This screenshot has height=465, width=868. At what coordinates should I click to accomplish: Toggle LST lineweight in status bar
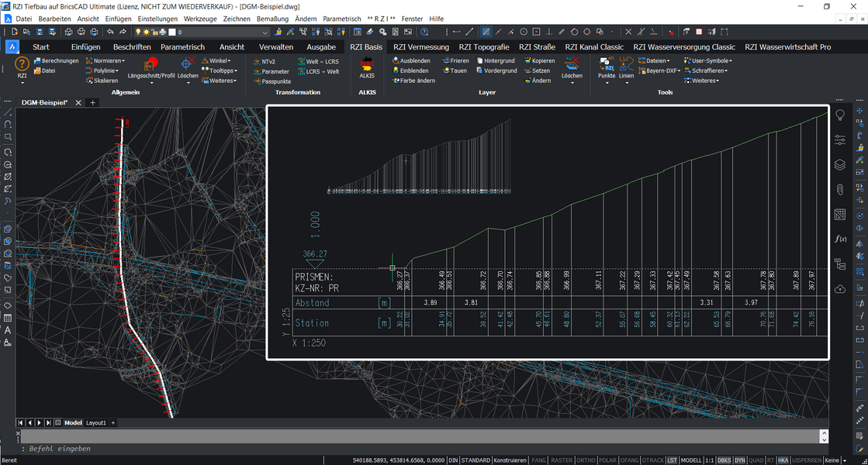(672, 460)
